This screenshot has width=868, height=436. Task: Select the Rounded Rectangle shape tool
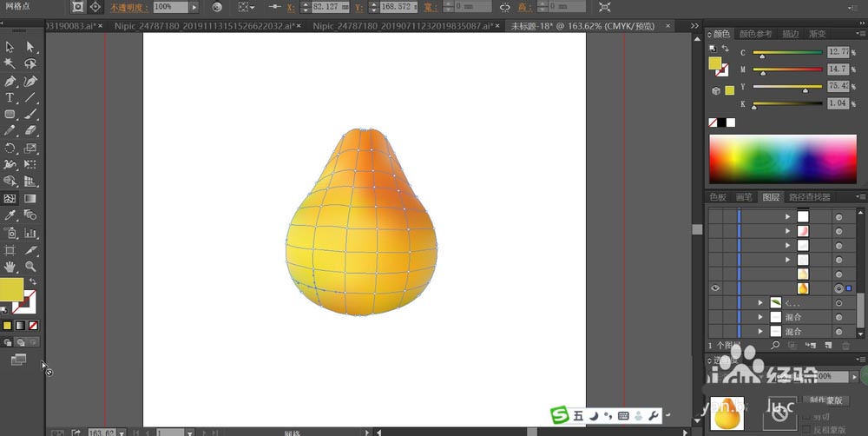[x=10, y=114]
